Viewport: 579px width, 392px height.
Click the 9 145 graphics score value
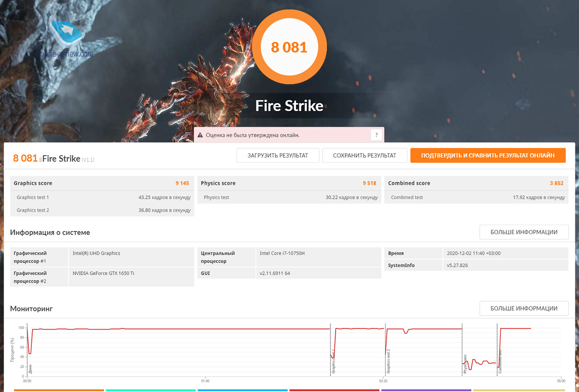pos(183,183)
